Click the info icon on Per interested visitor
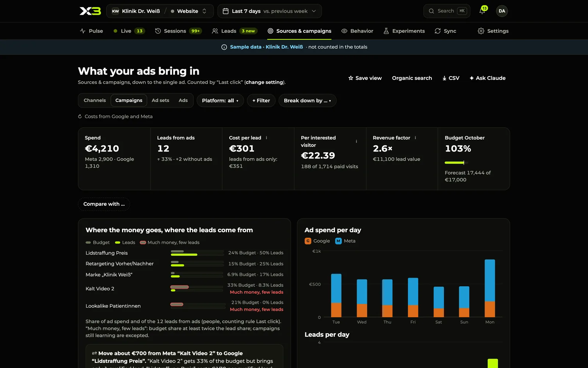Image resolution: width=588 pixels, height=368 pixels. click(356, 141)
